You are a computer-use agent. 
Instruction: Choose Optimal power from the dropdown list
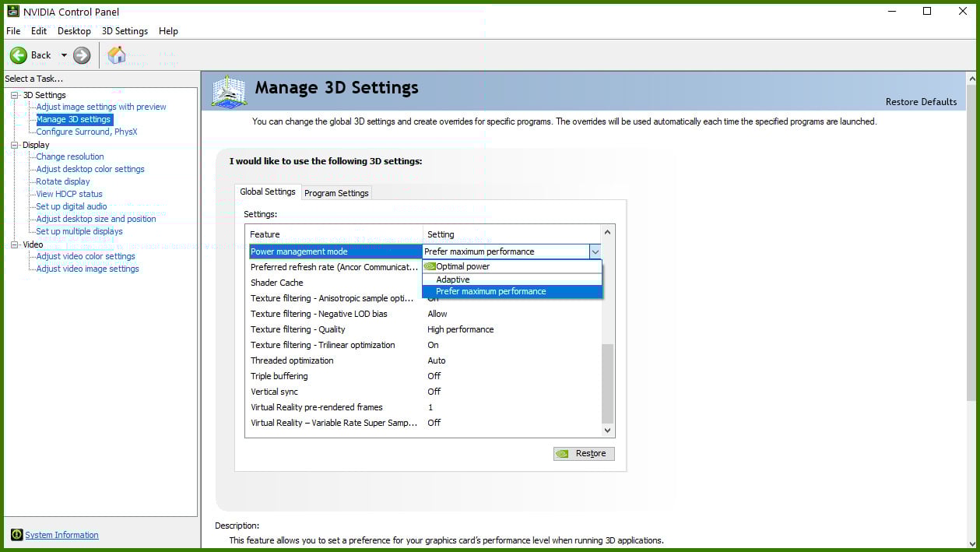(512, 266)
